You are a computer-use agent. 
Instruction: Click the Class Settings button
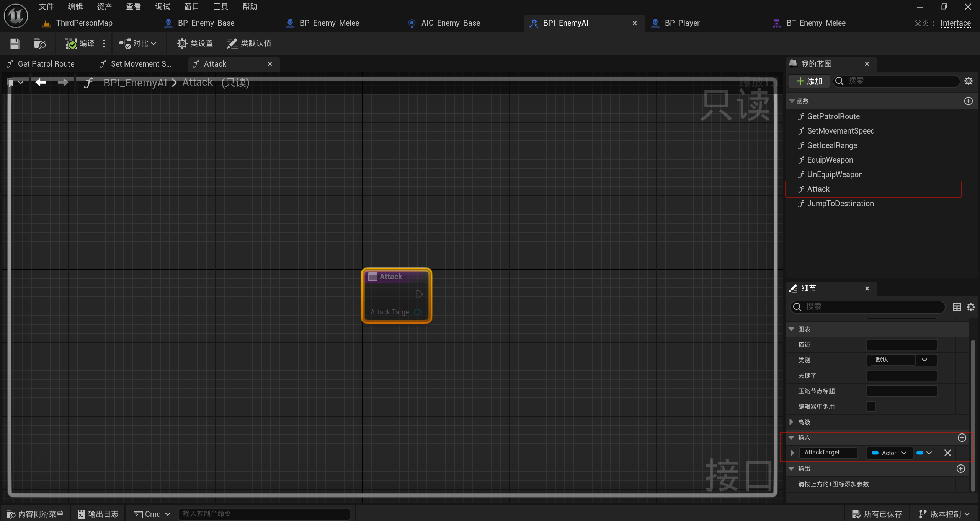[x=194, y=44]
